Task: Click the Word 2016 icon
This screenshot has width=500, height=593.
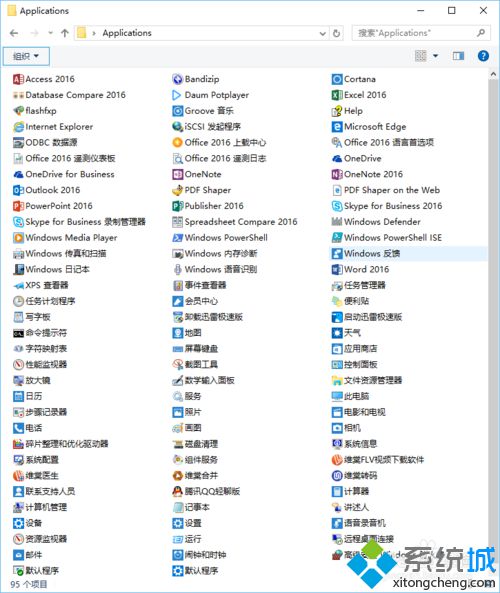Action: [x=337, y=269]
